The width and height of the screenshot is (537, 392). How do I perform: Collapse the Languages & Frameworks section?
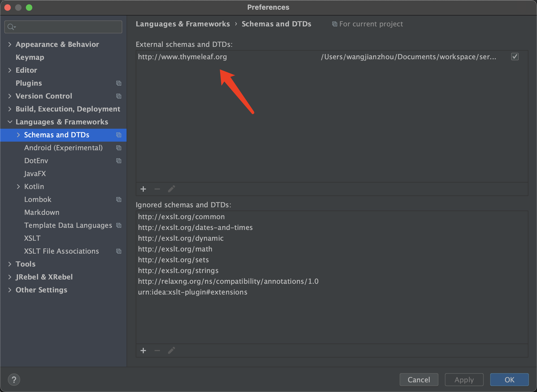tap(10, 122)
